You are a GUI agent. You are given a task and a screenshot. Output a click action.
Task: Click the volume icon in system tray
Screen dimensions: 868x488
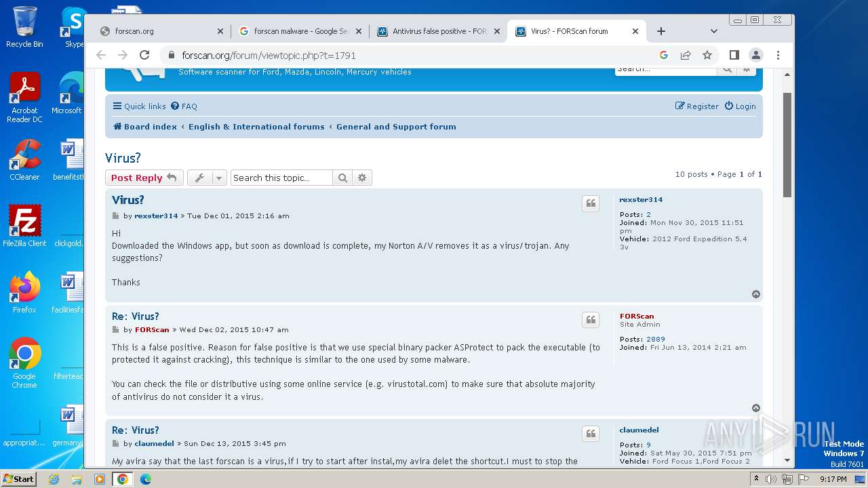771,479
